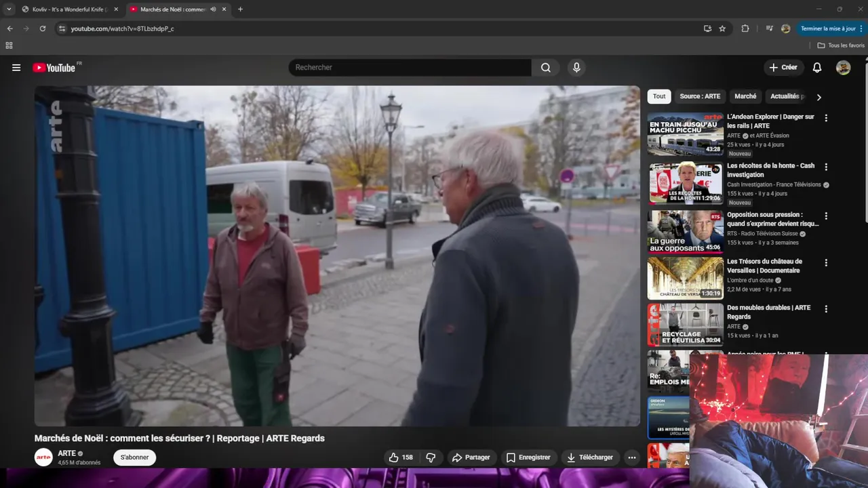Open the ARTE channel avatar
The width and height of the screenshot is (868, 488).
click(43, 457)
